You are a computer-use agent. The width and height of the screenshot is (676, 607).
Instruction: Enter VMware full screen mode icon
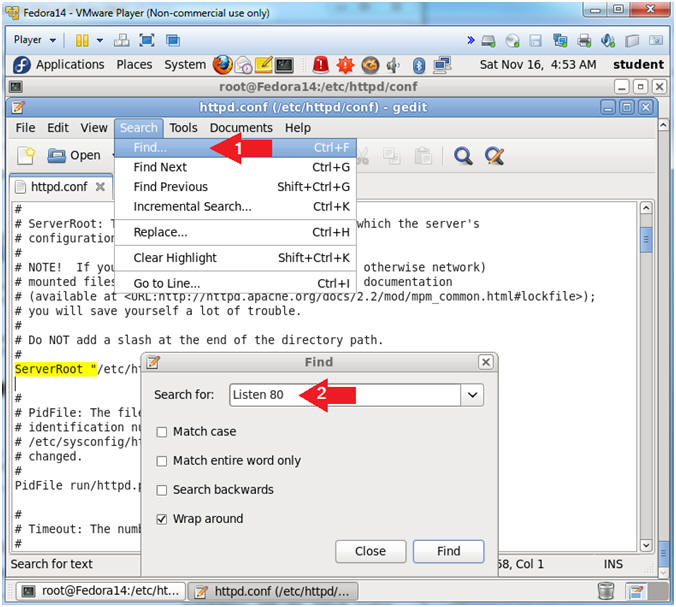point(147,41)
